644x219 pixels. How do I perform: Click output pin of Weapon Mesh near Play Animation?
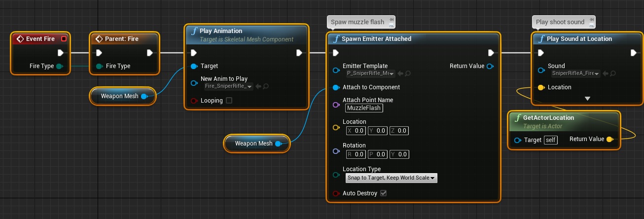coord(144,96)
